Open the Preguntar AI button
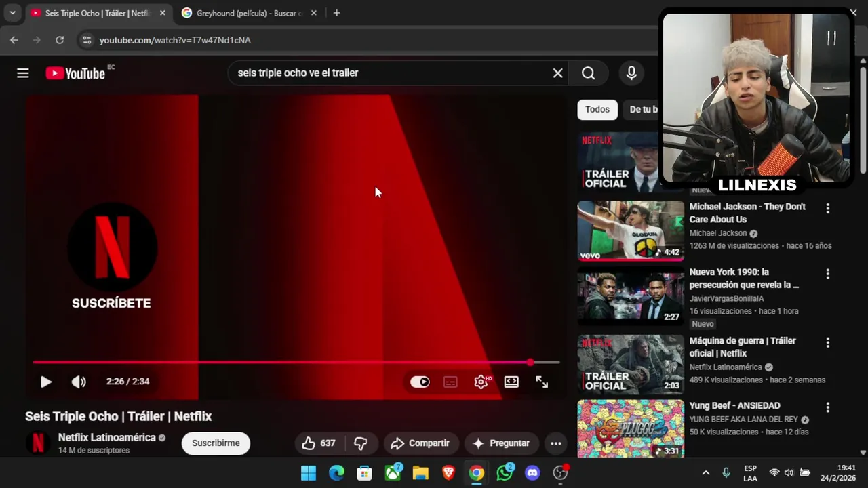The width and height of the screenshot is (868, 488). click(x=501, y=443)
